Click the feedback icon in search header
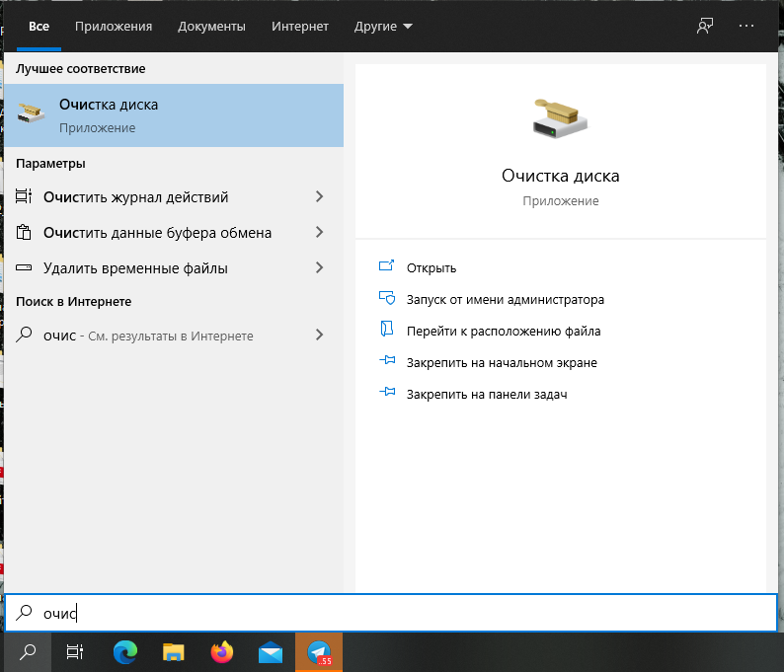The height and width of the screenshot is (672, 784). point(705,26)
